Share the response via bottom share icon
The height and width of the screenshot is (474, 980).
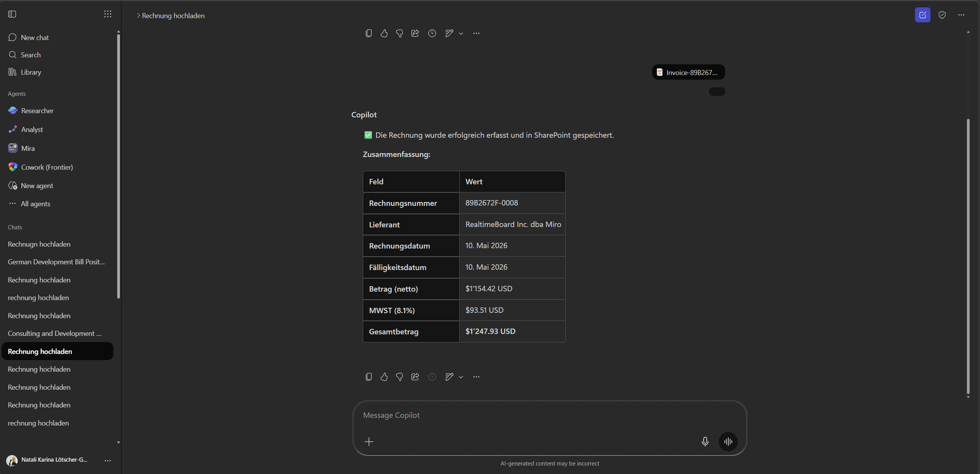(415, 377)
